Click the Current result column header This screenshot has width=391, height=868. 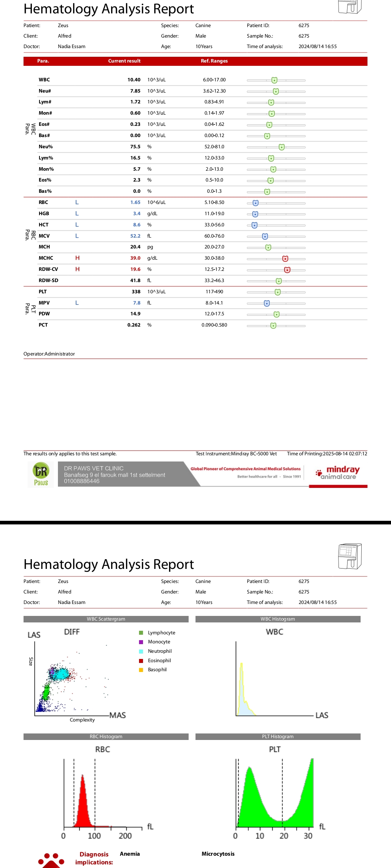pyautogui.click(x=124, y=61)
